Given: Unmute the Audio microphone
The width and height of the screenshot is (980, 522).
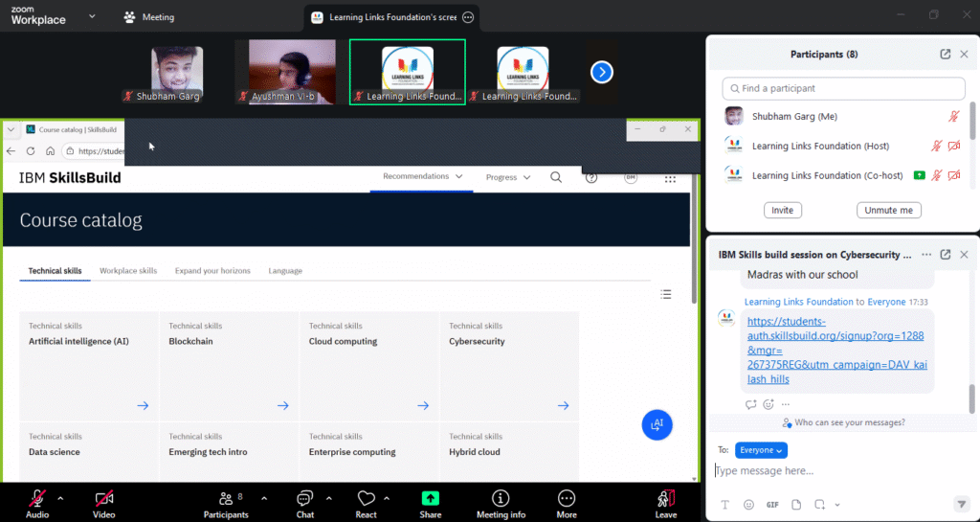Looking at the screenshot, I should (x=37, y=499).
